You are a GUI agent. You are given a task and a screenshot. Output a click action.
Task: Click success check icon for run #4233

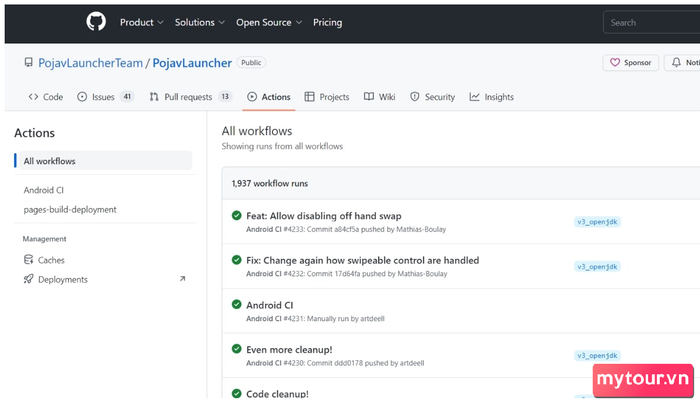click(237, 215)
